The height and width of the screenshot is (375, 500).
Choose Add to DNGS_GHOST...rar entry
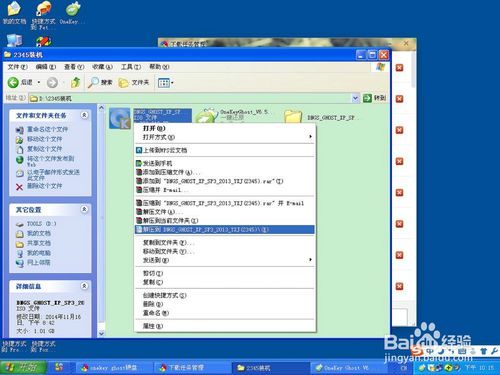[x=225, y=181]
